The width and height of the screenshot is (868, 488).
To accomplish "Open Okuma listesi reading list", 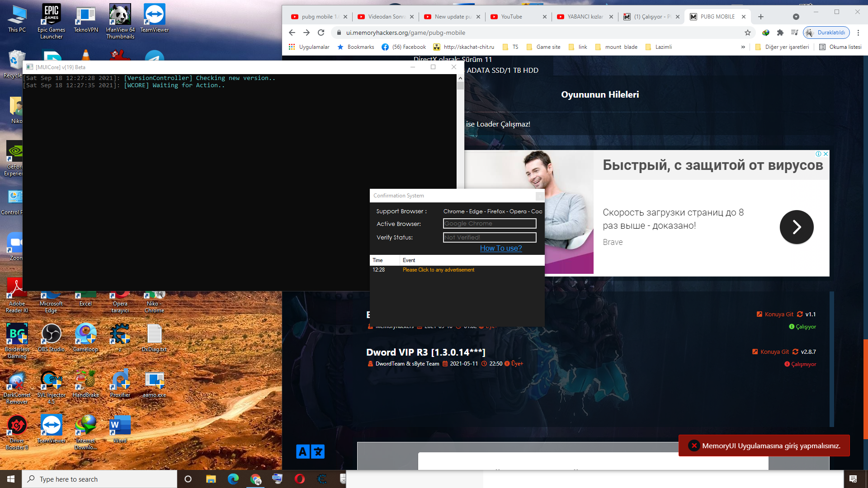I will (840, 47).
